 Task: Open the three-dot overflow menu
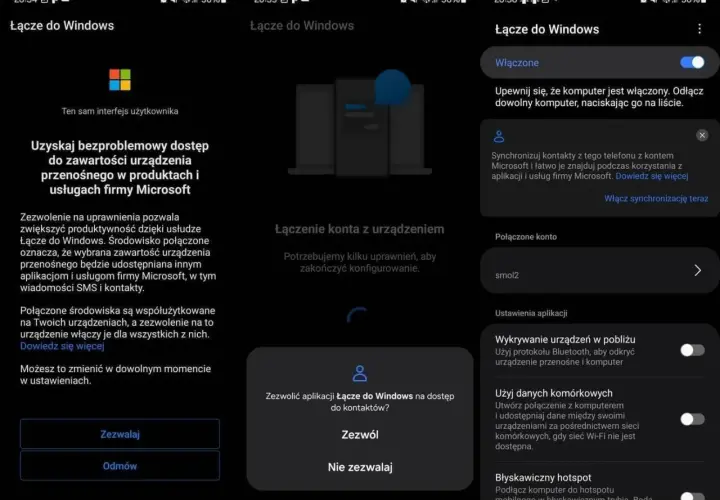pyautogui.click(x=699, y=29)
